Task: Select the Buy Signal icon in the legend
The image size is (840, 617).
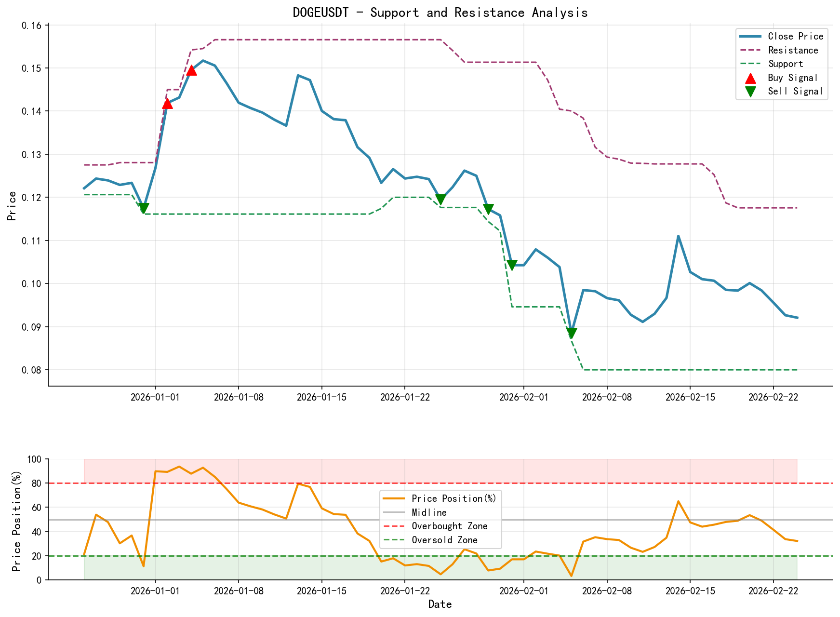Action: point(750,77)
